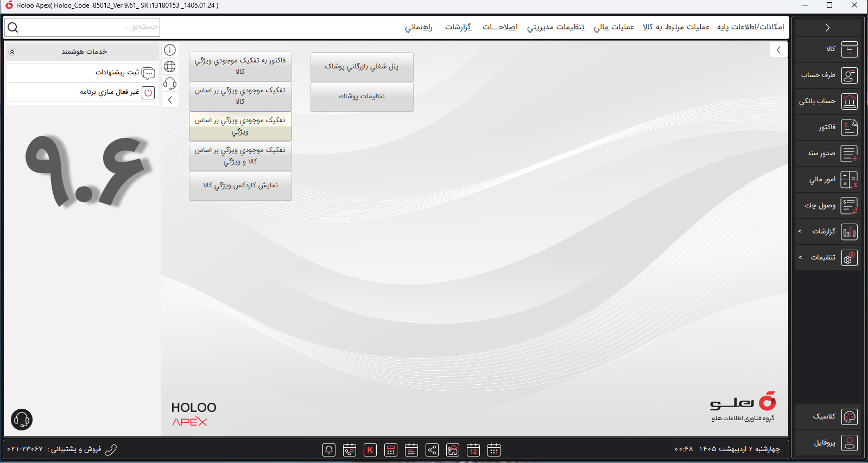
Task: Collapse the menu panel arrow near top right
Action: [778, 50]
